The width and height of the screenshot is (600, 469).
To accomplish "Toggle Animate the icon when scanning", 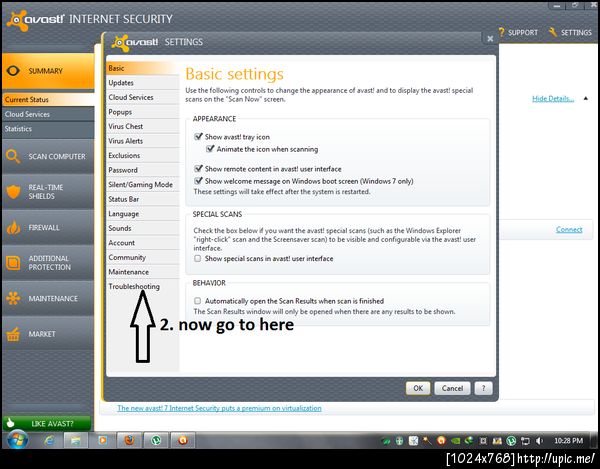I will (210, 149).
